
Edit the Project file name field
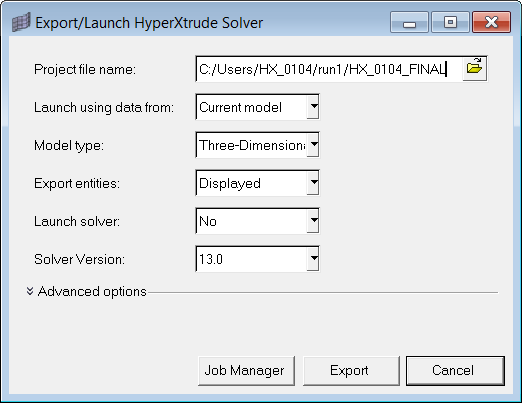[329, 69]
